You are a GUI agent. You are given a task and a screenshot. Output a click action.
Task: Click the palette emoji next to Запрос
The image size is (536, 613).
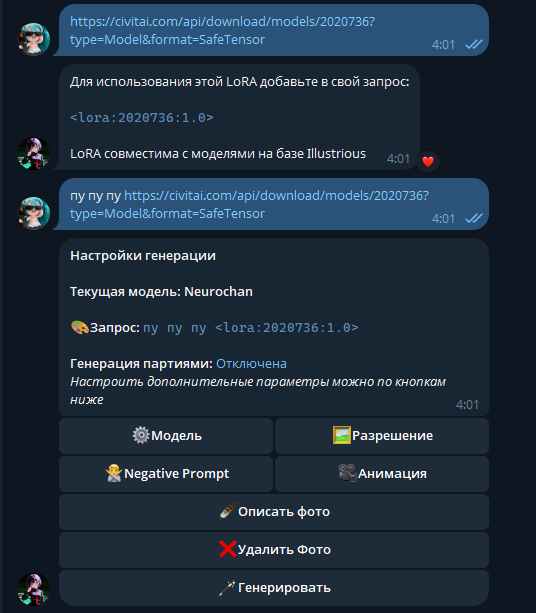point(80,327)
